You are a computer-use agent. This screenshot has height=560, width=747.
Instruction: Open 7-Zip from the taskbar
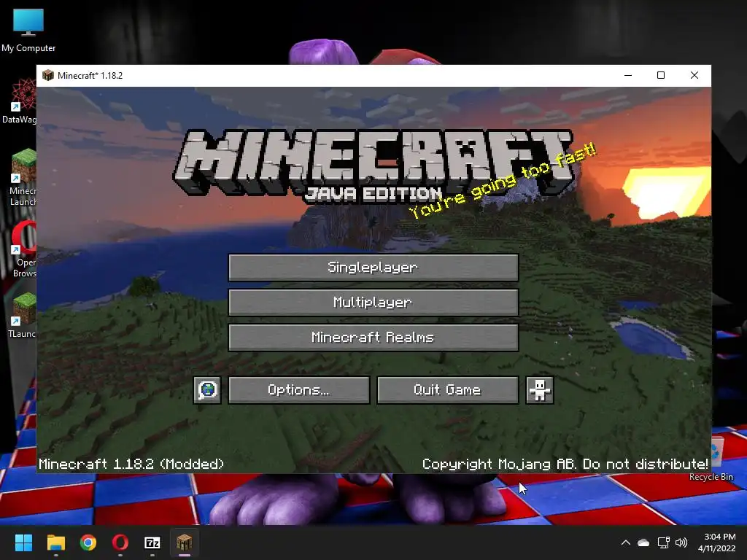click(x=152, y=542)
